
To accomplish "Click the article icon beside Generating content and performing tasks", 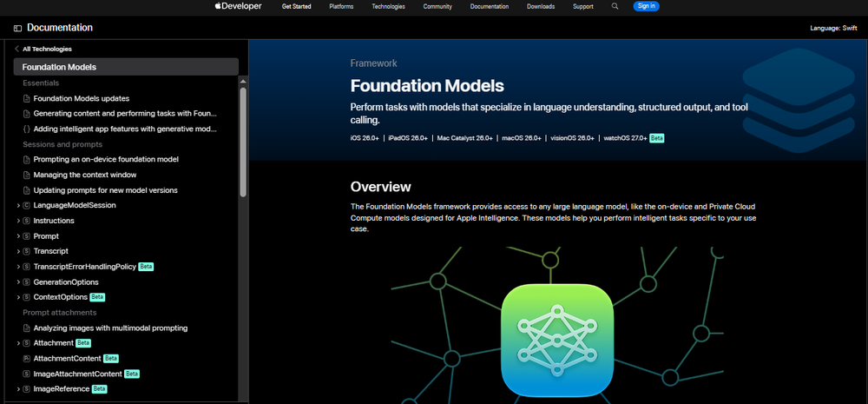I will [26, 114].
